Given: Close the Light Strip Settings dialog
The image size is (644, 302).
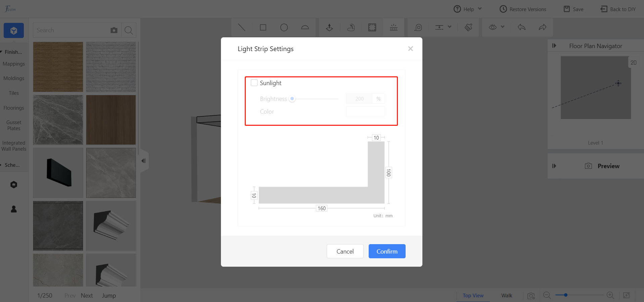Looking at the screenshot, I should click(410, 49).
